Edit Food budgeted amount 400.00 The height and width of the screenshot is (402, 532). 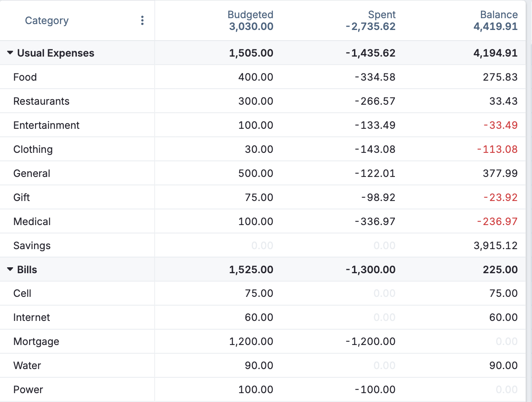pos(256,77)
